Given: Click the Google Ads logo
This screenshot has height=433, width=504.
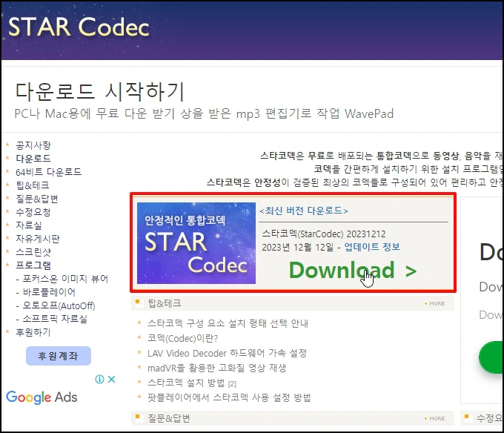Looking at the screenshot, I should point(42,397).
